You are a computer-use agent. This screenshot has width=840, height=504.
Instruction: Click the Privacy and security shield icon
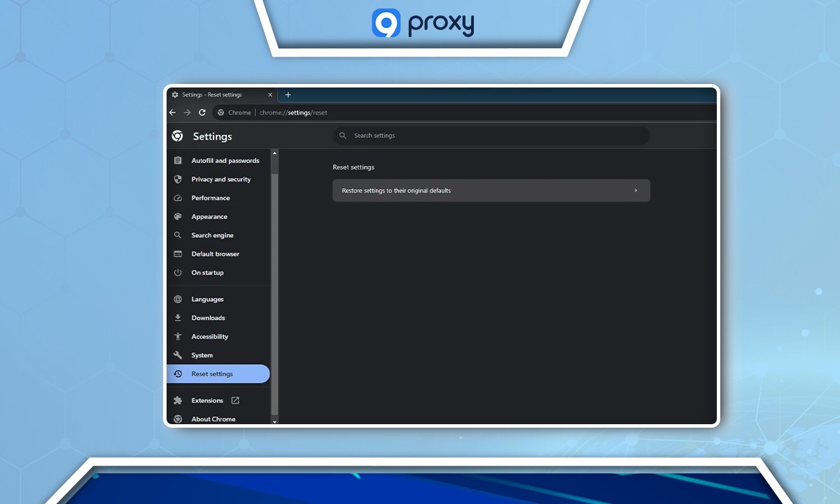pyautogui.click(x=178, y=179)
